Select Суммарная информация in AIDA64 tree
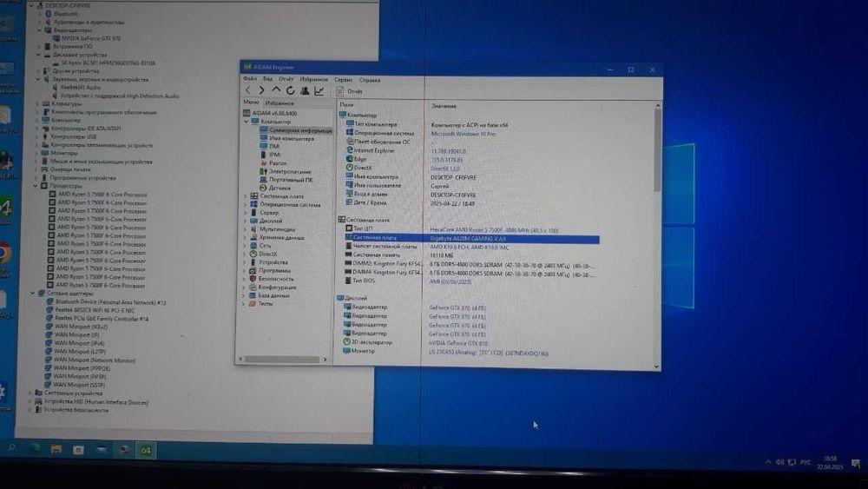868x489 pixels. pyautogui.click(x=300, y=130)
